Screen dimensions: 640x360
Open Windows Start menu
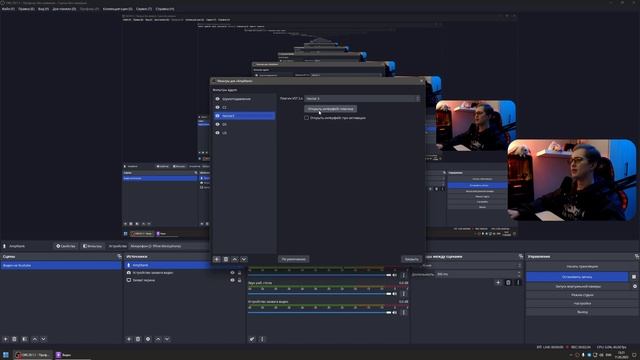tap(6, 355)
